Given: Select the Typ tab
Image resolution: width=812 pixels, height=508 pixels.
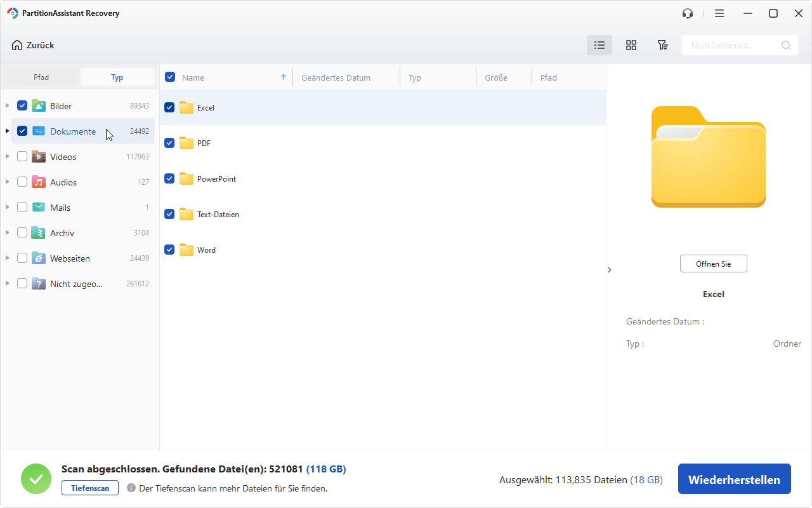Looking at the screenshot, I should (117, 77).
